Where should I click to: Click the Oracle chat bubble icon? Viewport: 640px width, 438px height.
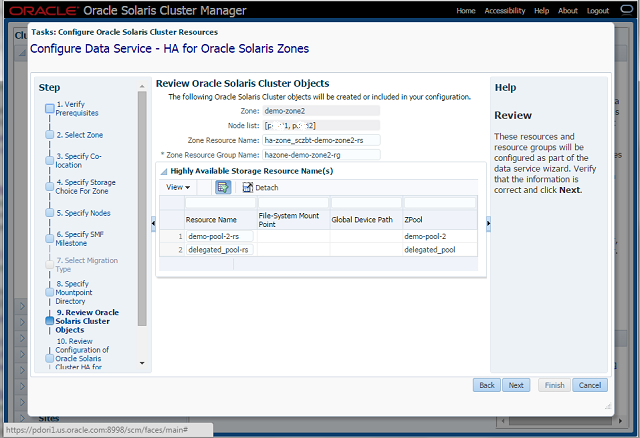tap(626, 9)
